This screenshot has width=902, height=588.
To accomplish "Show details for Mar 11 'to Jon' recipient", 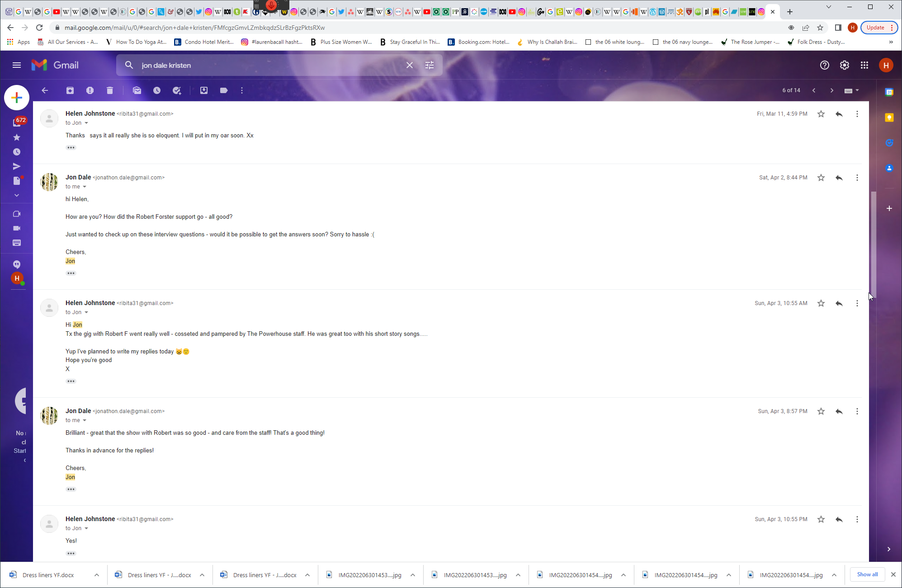I will [x=86, y=123].
